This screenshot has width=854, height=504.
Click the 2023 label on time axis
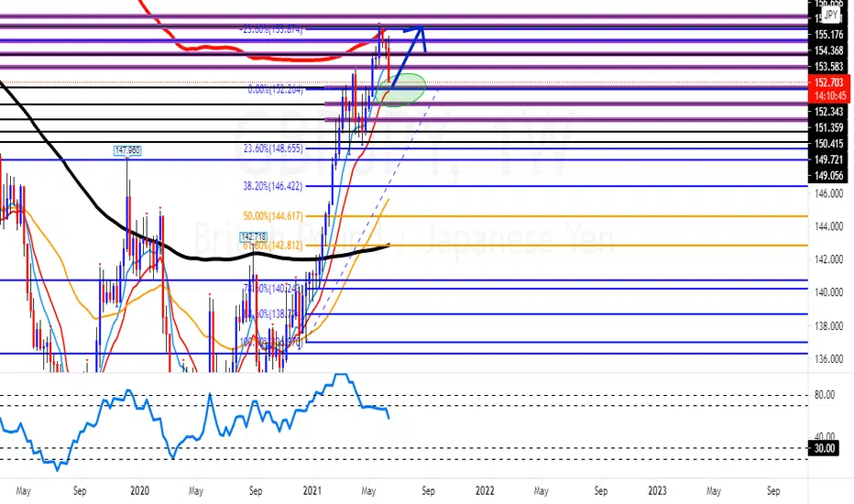pyautogui.click(x=657, y=491)
